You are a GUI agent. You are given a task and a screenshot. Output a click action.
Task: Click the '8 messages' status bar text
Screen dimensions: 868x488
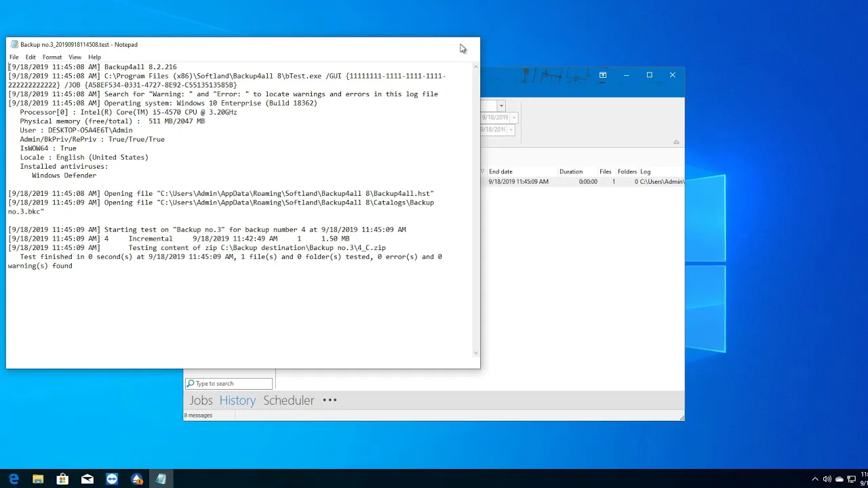pyautogui.click(x=199, y=415)
